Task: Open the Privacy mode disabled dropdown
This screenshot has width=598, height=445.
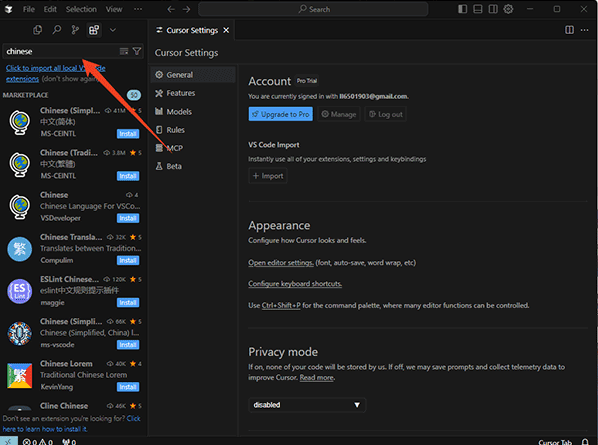Action: coord(307,405)
